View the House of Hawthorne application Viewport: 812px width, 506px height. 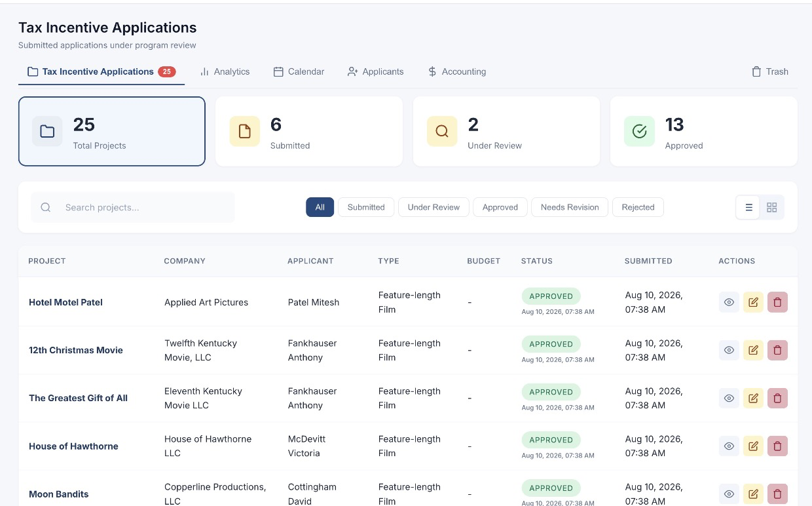click(x=729, y=446)
